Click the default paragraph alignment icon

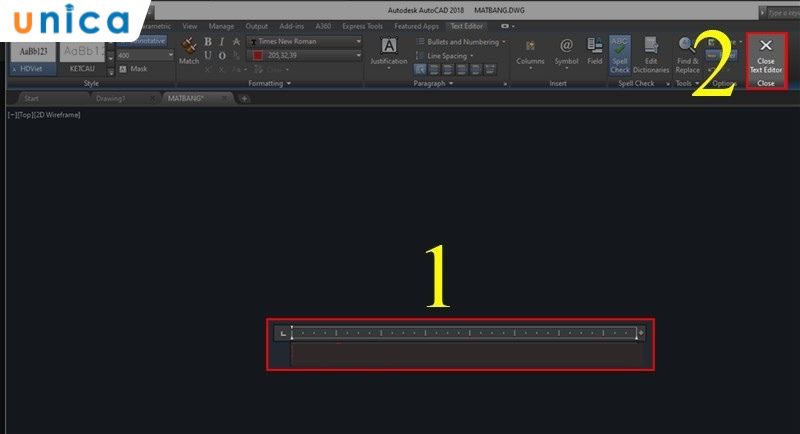click(x=420, y=69)
